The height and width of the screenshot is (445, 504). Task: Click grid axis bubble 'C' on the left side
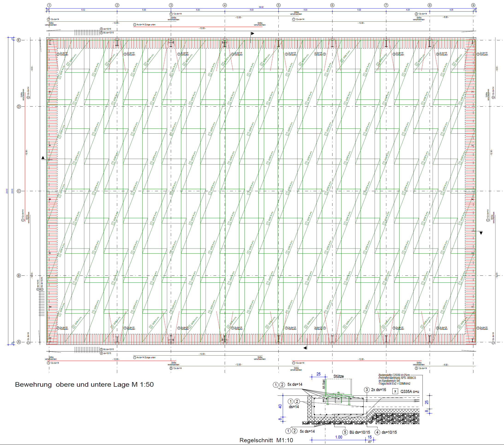(x=19, y=191)
